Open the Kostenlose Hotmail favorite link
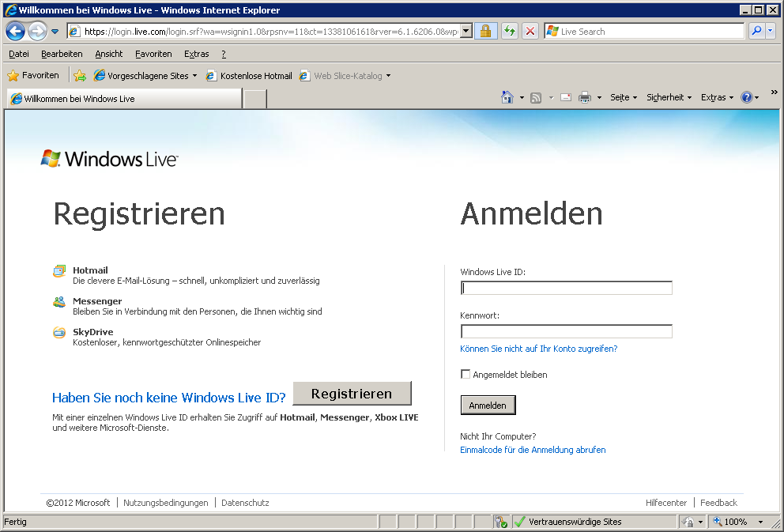The width and height of the screenshot is (784, 532). pos(249,76)
